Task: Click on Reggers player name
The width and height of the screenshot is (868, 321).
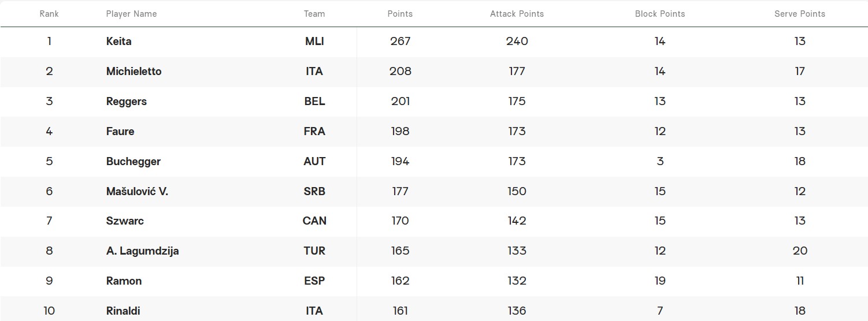Action: coord(126,102)
